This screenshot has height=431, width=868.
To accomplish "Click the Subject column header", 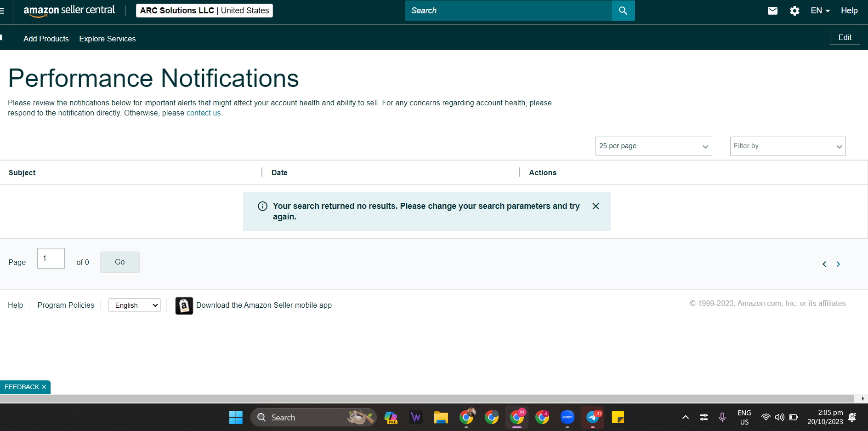I will point(22,172).
